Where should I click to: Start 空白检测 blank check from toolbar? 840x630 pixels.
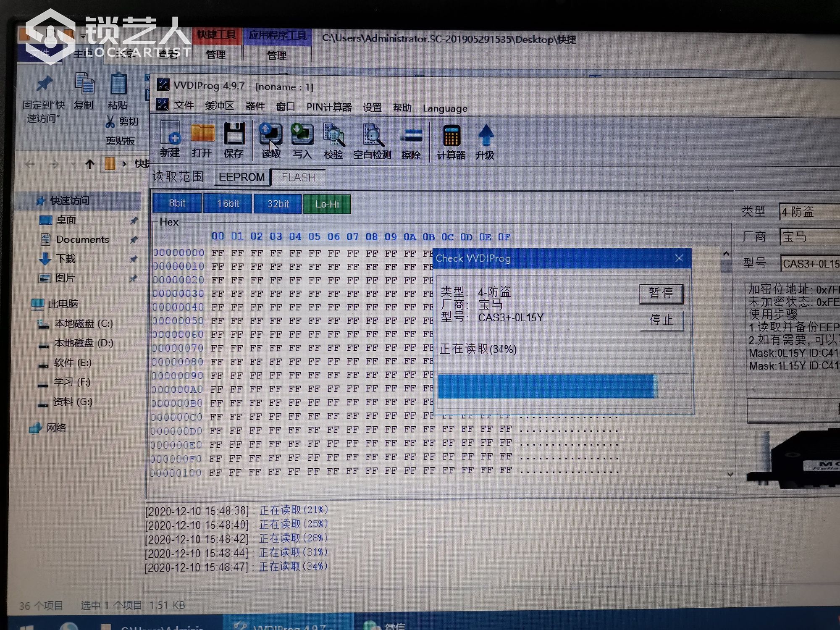pos(372,142)
